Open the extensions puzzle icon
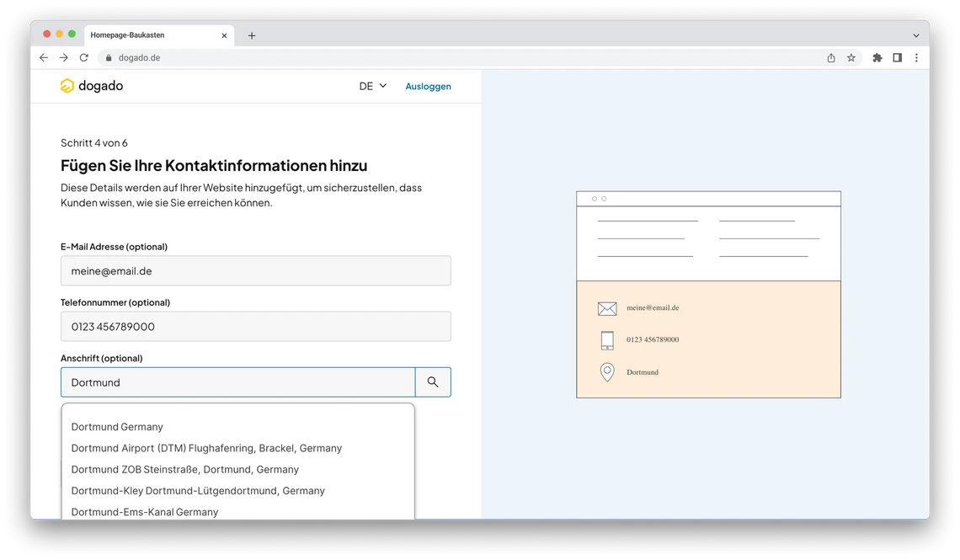Screen dimensions: 960x560 point(877,57)
